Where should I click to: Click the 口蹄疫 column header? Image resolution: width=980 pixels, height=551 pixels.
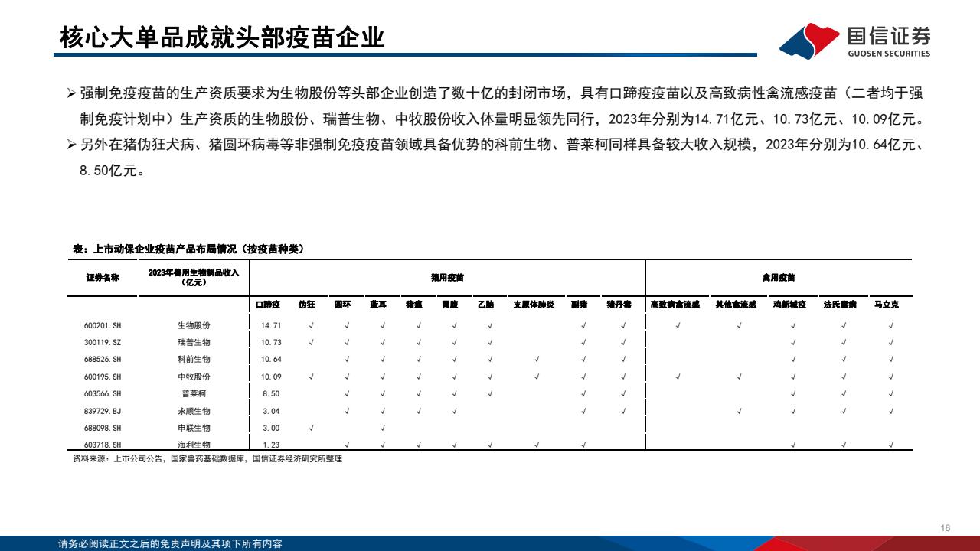pyautogui.click(x=268, y=305)
